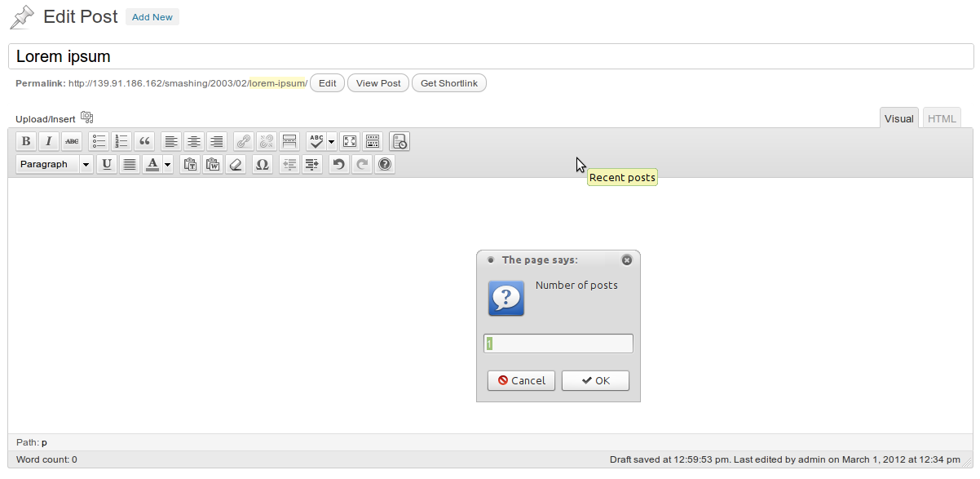Toggle fullscreen editing mode

pyautogui.click(x=349, y=141)
